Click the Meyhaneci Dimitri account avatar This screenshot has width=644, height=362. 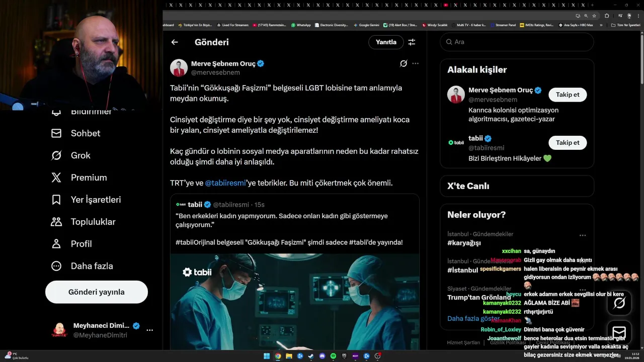tap(59, 330)
